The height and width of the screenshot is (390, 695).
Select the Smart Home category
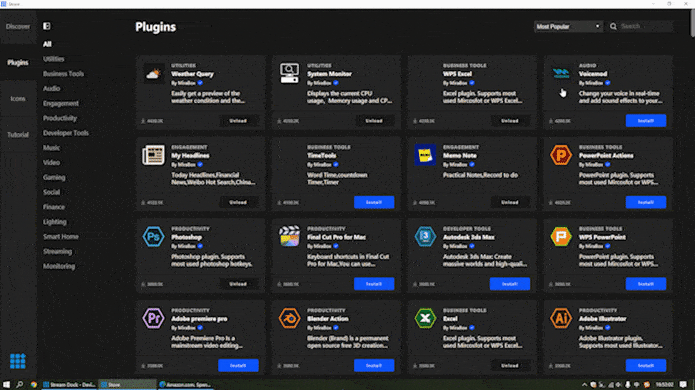point(61,237)
